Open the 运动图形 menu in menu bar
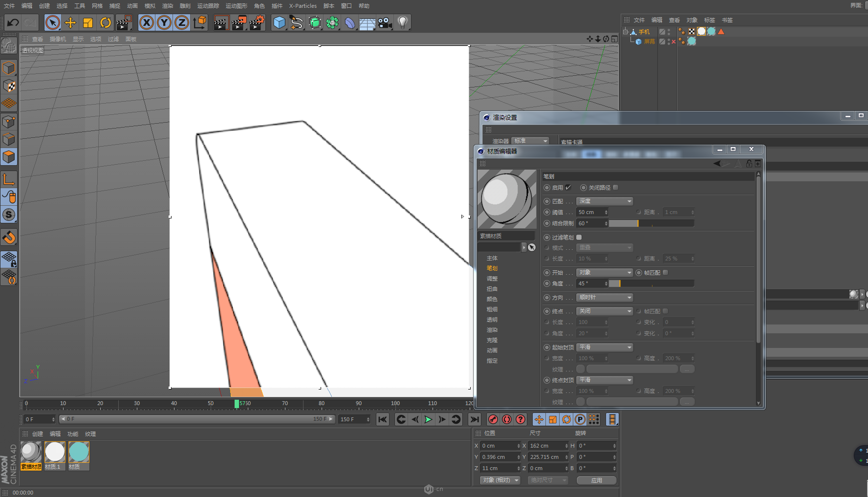Viewport: 868px width, 497px height. tap(236, 6)
